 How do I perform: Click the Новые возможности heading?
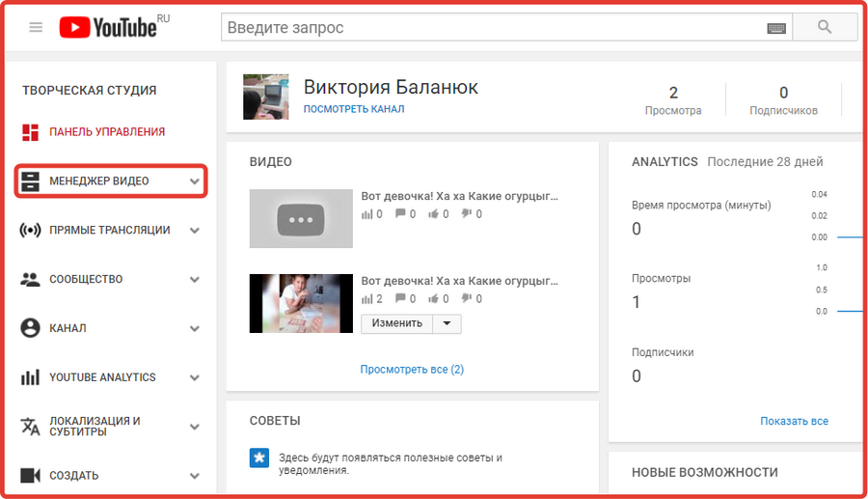(x=705, y=472)
